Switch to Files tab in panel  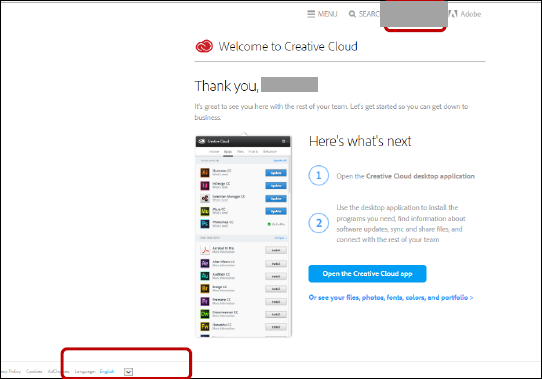point(240,151)
